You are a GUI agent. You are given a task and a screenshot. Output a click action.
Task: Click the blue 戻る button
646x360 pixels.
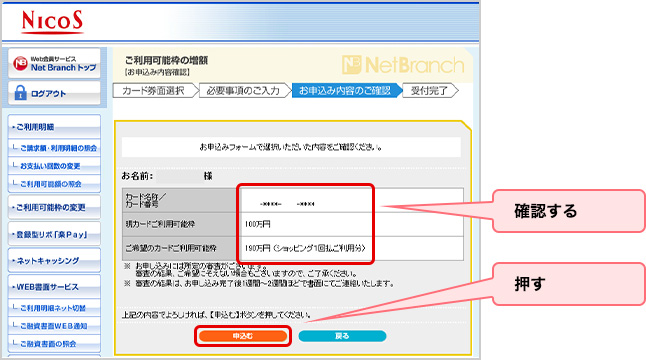point(342,336)
